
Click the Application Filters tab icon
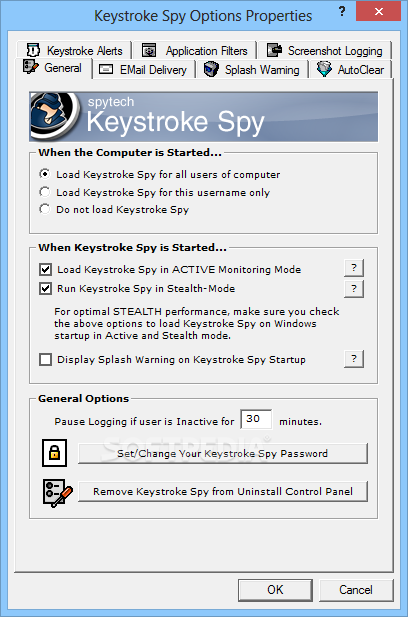[x=149, y=50]
